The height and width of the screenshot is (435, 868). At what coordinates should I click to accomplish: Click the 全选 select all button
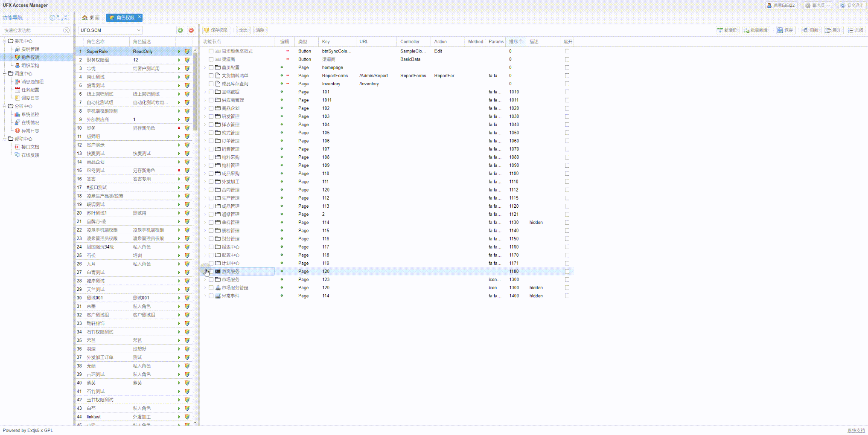pyautogui.click(x=243, y=30)
